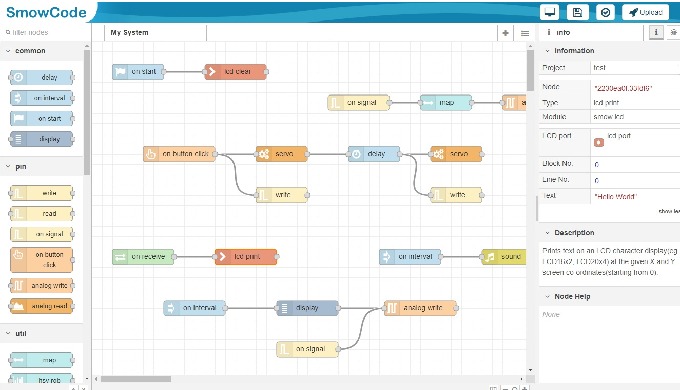Add a new flow tab with plus

point(505,33)
